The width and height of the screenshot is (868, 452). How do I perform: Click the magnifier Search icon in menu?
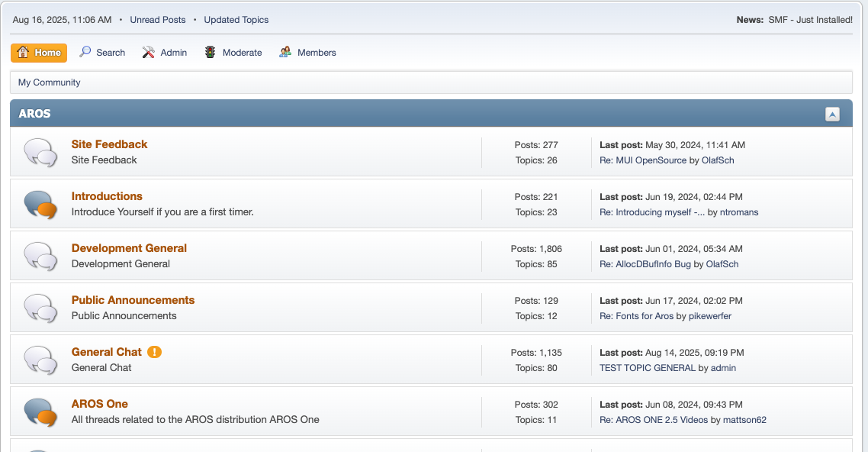(x=85, y=52)
